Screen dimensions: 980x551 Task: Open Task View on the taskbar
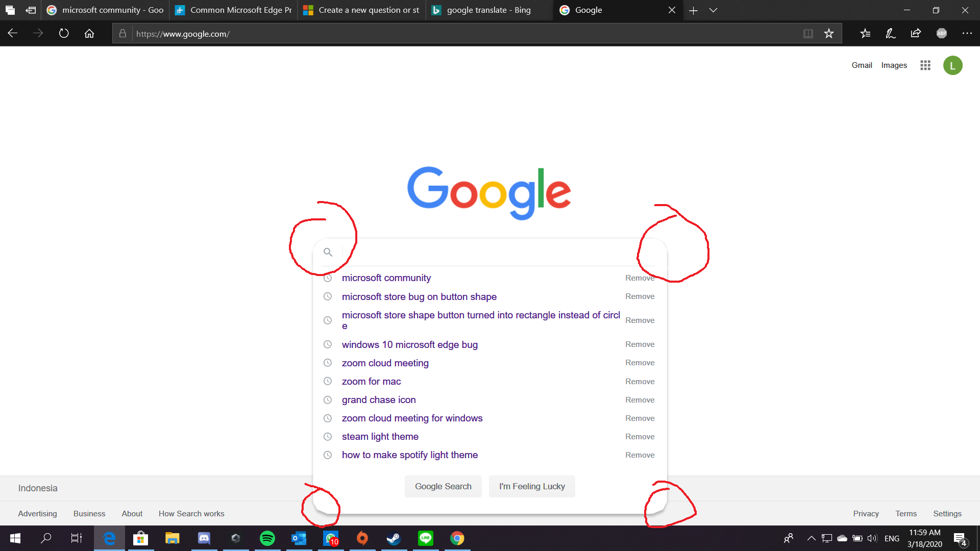coord(77,538)
